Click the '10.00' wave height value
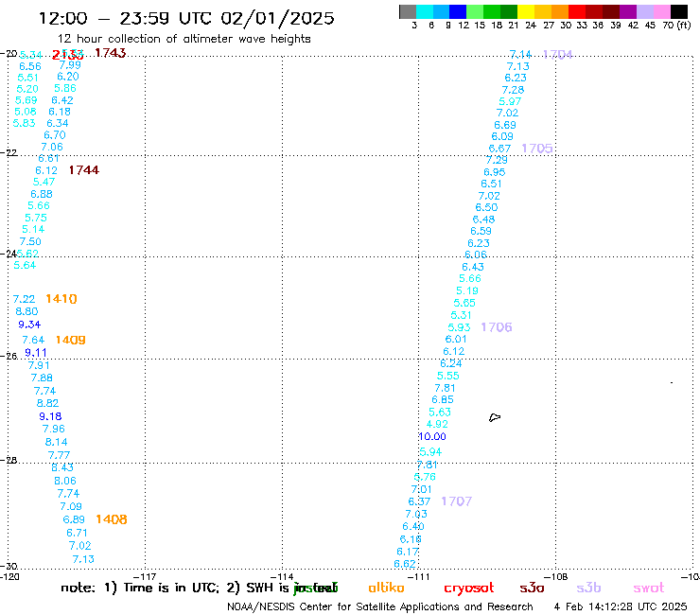Viewport: 700px width, 615px height. coord(432,437)
